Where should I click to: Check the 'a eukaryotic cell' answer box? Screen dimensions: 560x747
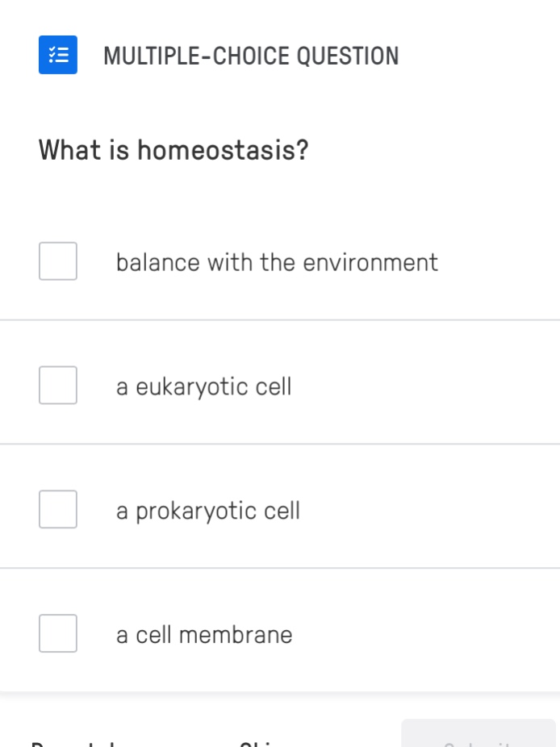tap(57, 385)
